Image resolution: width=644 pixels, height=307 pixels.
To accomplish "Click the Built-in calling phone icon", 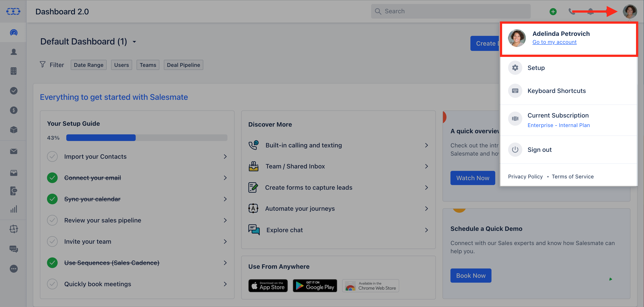I will coord(253,145).
